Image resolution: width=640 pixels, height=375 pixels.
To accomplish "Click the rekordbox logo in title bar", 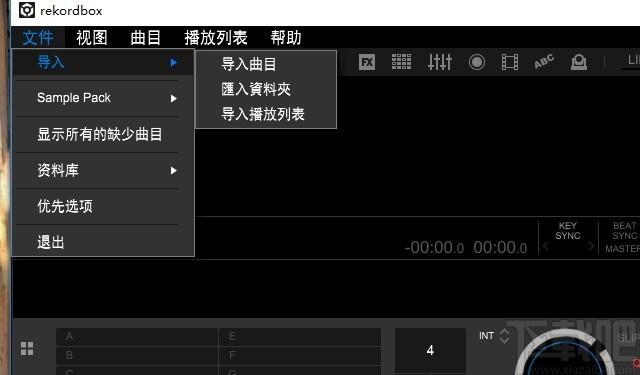I will [27, 10].
